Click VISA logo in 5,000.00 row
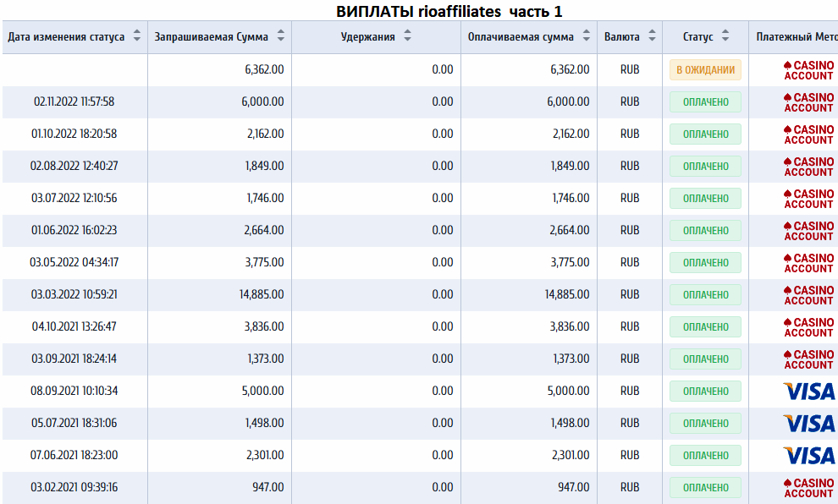 coord(809,392)
